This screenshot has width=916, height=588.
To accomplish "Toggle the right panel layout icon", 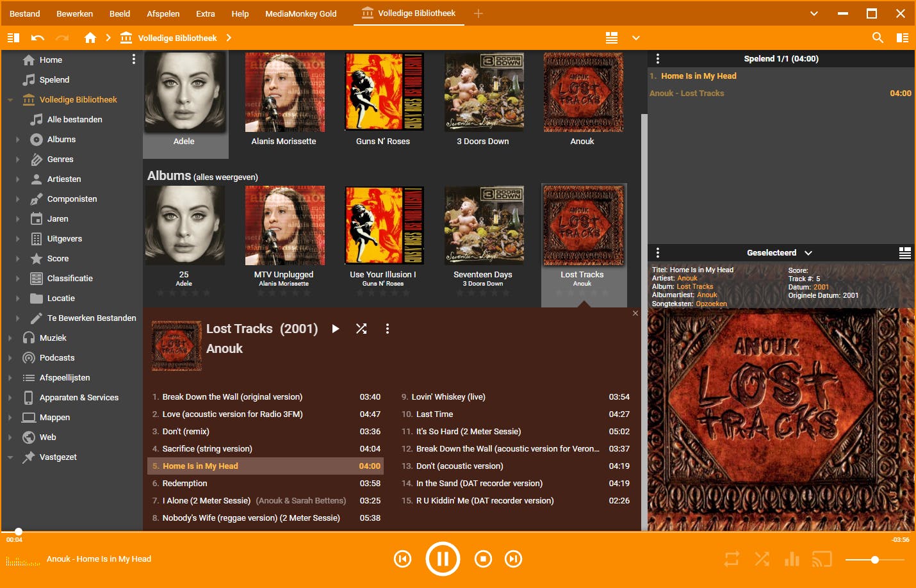I will pyautogui.click(x=903, y=38).
